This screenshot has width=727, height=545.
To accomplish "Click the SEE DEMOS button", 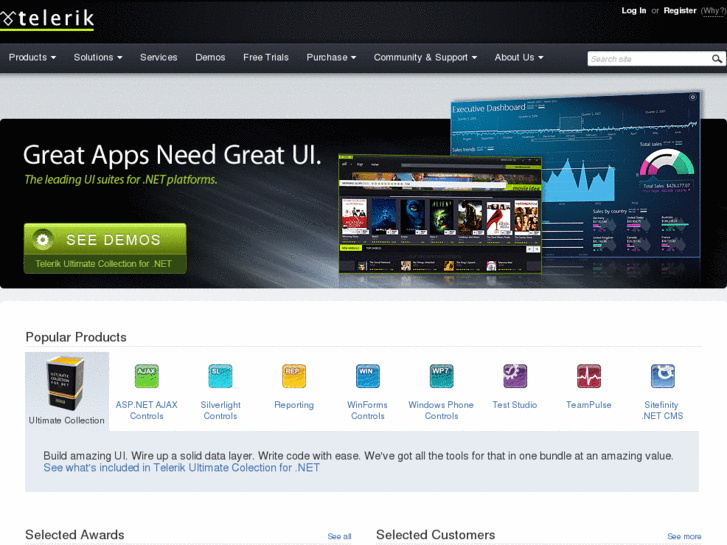I will 105,249.
